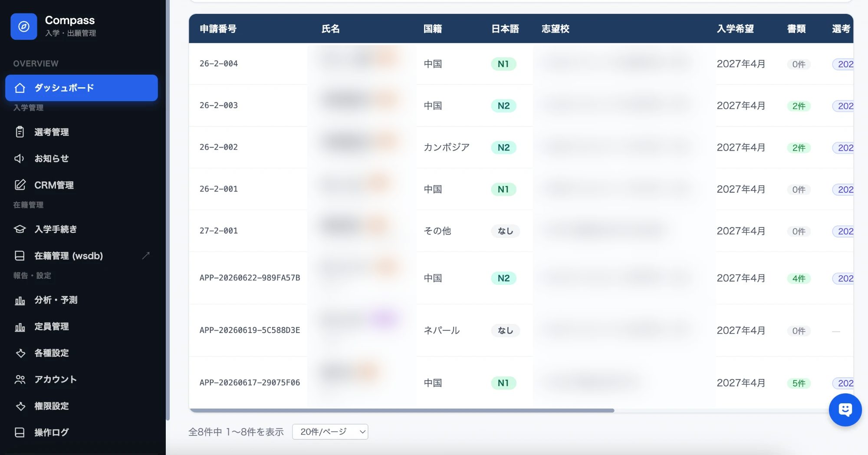This screenshot has width=868, height=455.
Task: Click the お知らせ megaphone icon
Action: 20,158
